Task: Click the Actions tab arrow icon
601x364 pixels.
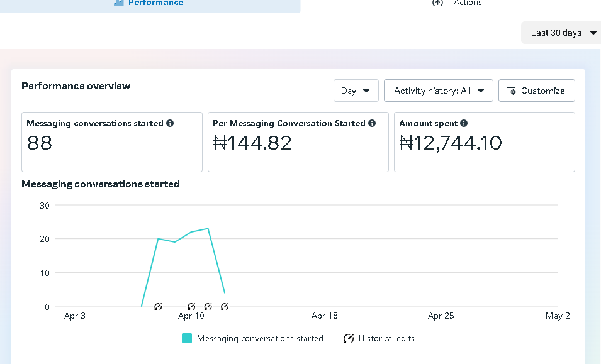Action: pyautogui.click(x=437, y=3)
